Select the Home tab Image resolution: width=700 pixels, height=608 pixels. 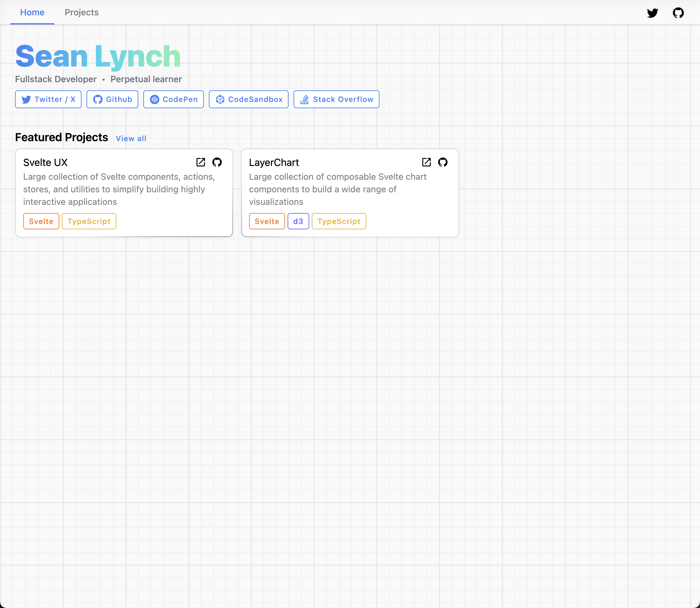coord(32,12)
